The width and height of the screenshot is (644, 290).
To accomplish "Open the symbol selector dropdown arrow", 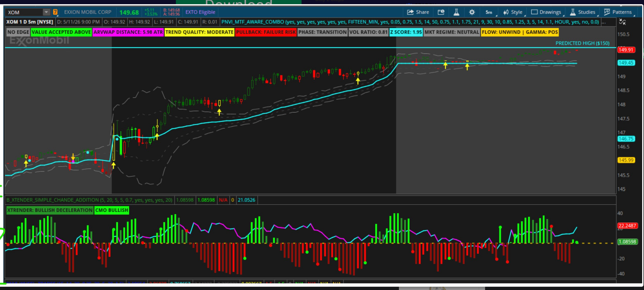I will pyautogui.click(x=47, y=12).
